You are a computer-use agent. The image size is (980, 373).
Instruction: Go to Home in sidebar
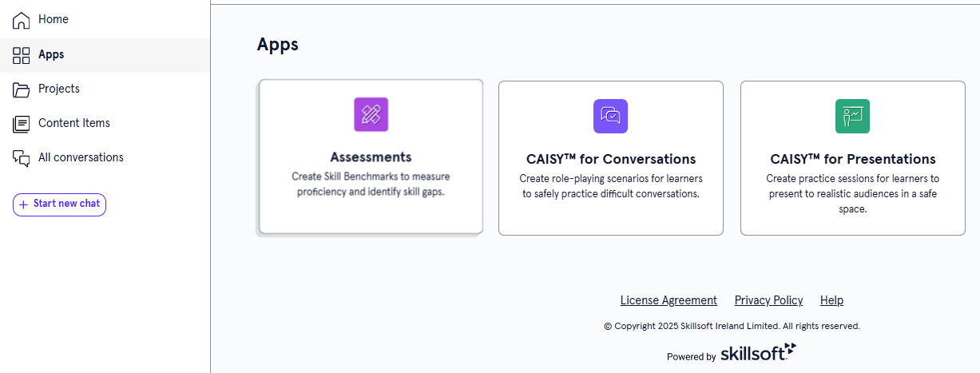tap(54, 19)
